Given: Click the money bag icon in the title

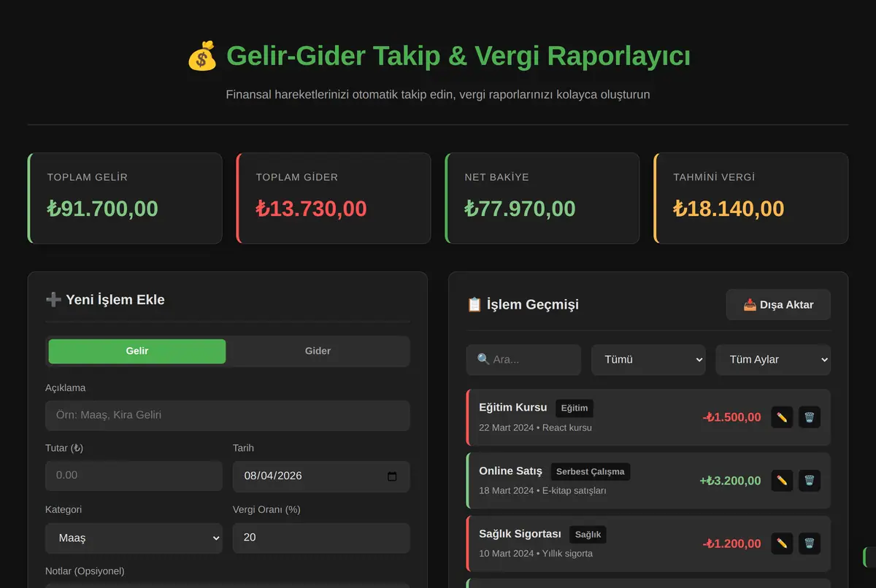Looking at the screenshot, I should [202, 56].
